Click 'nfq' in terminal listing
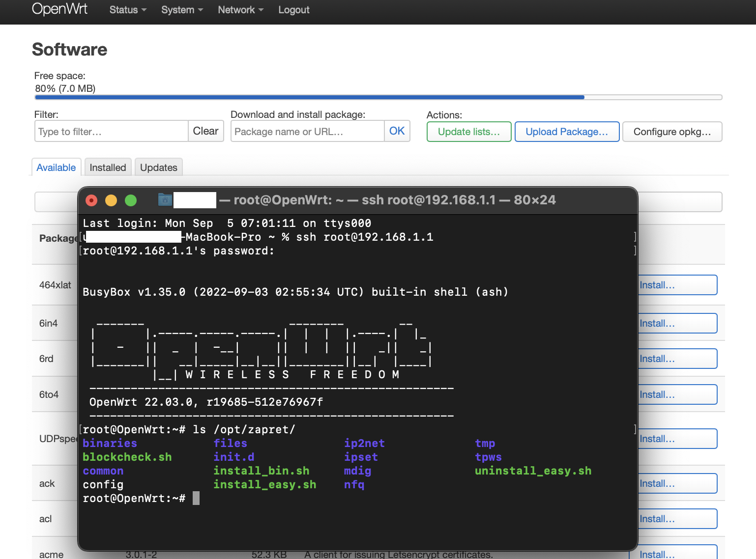 [x=354, y=484]
